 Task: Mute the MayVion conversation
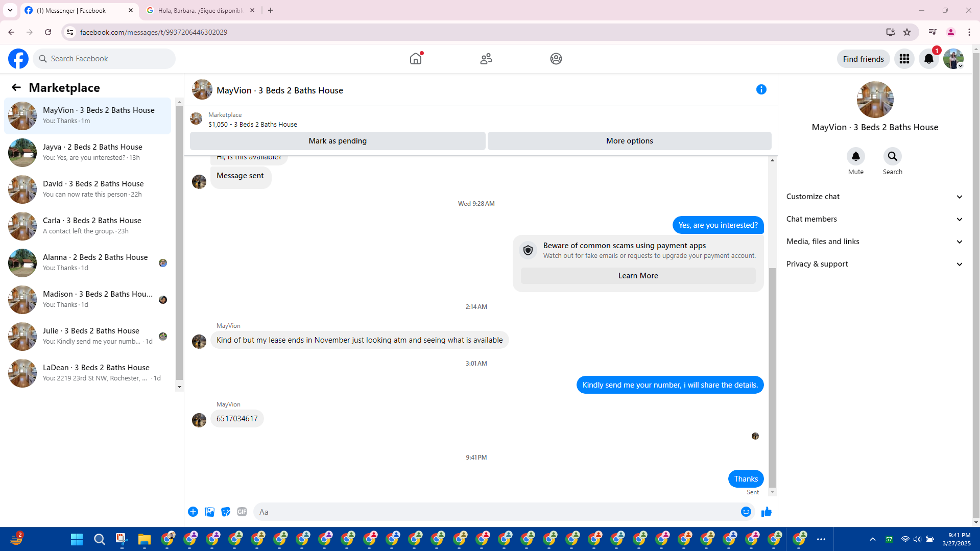click(856, 156)
